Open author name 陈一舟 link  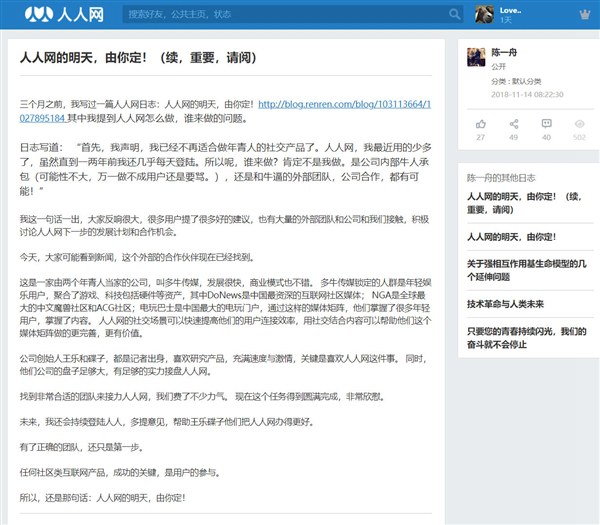click(506, 52)
